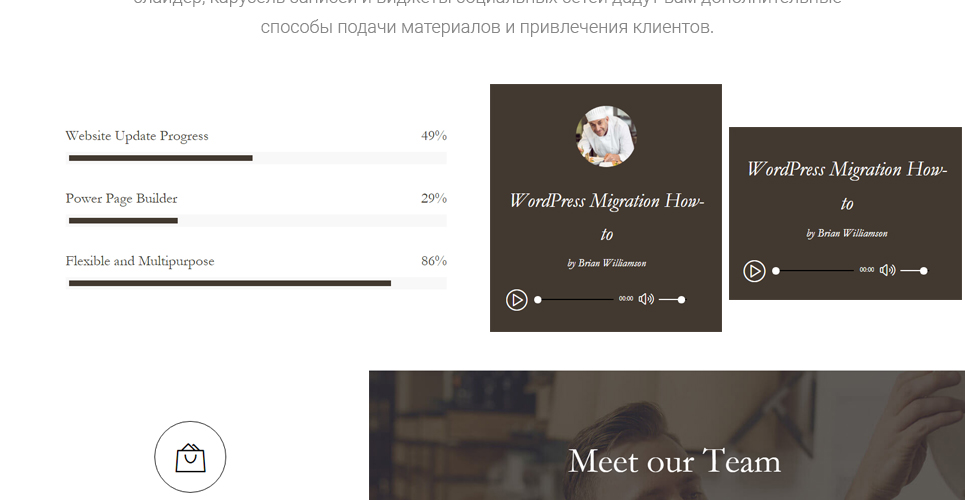Click the Power Page Builder progress bar
This screenshot has height=500, width=965.
click(x=256, y=220)
